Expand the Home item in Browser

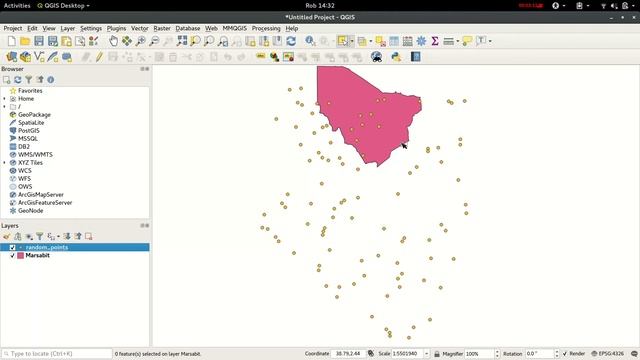coord(4,99)
